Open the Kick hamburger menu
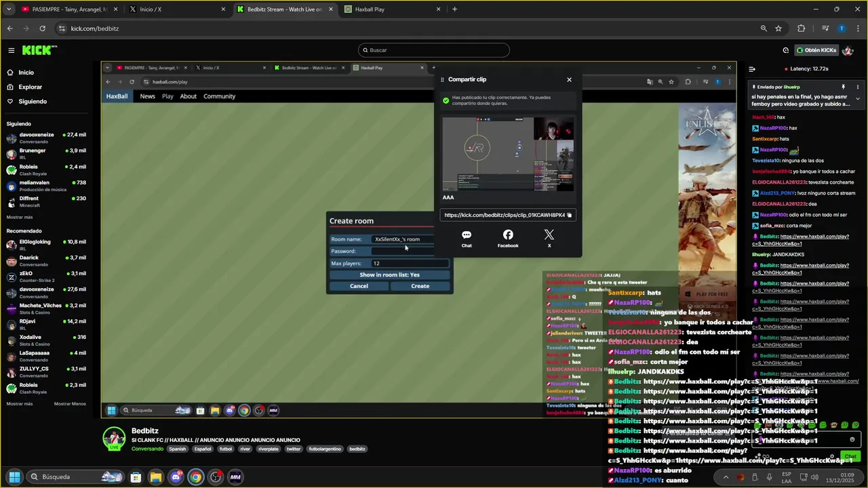 [11, 50]
